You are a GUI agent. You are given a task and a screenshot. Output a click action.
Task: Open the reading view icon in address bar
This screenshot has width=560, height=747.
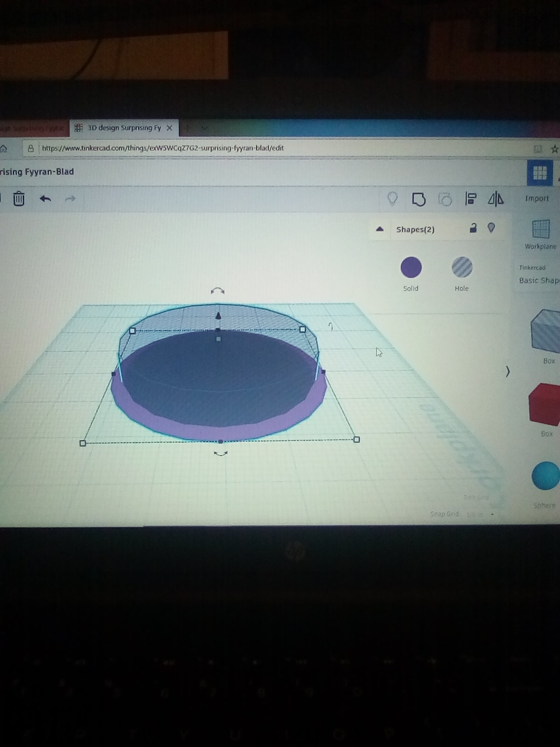click(538, 149)
